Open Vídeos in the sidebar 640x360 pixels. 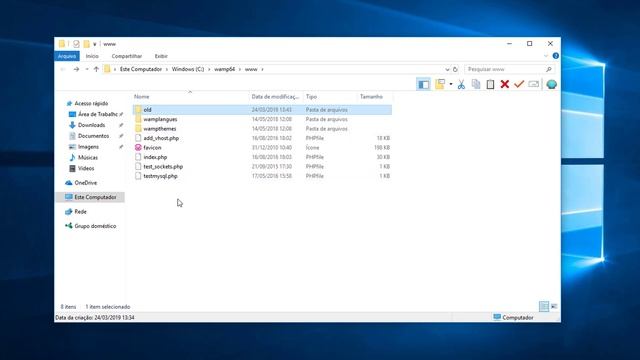click(x=86, y=168)
